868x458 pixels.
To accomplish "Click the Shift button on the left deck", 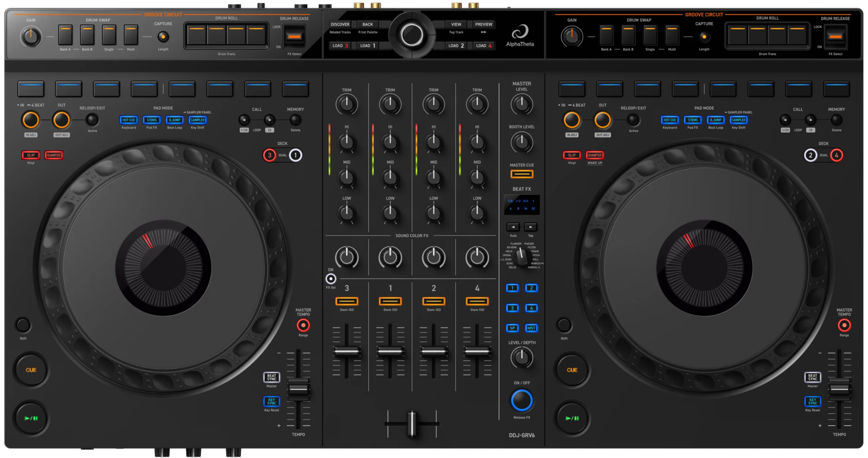I will click(23, 325).
